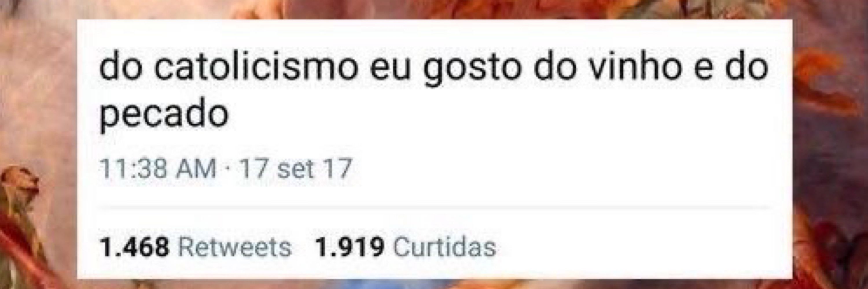The width and height of the screenshot is (868, 289).
Task: Click the 11:38 AM timestamp
Action: 158,168
